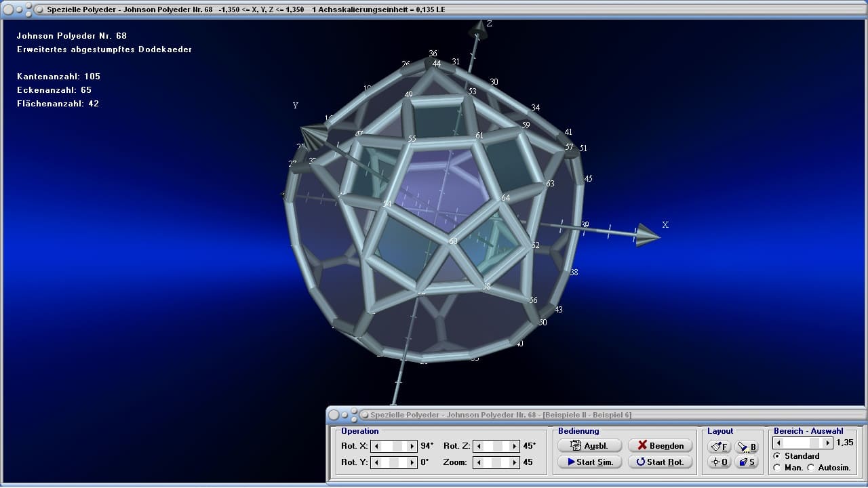Start automatic rotation with Start Rot.
Screen dimensions: 868x488
pos(660,462)
